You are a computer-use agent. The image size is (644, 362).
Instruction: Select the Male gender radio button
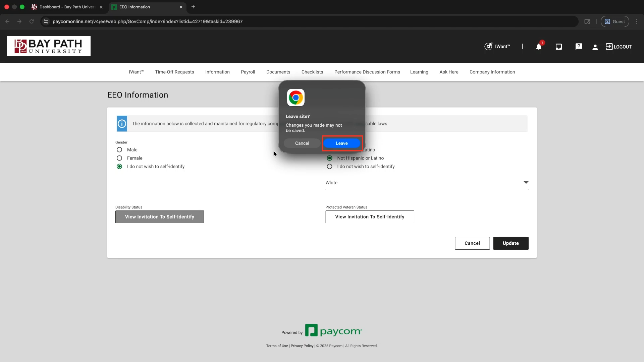pyautogui.click(x=119, y=150)
